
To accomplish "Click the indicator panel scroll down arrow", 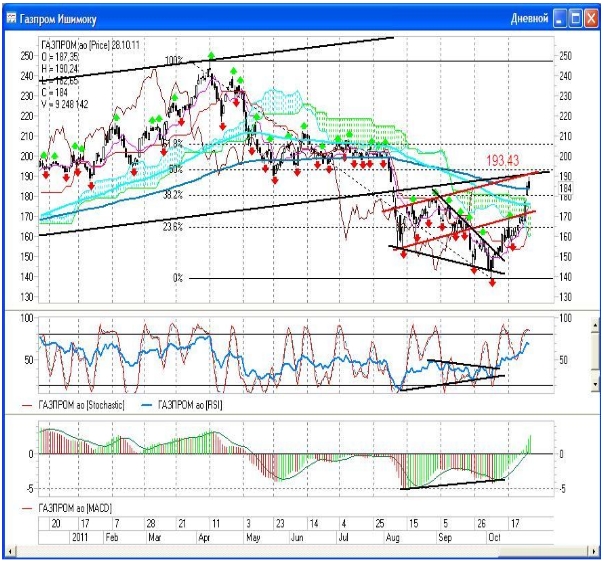I will pos(595,384).
